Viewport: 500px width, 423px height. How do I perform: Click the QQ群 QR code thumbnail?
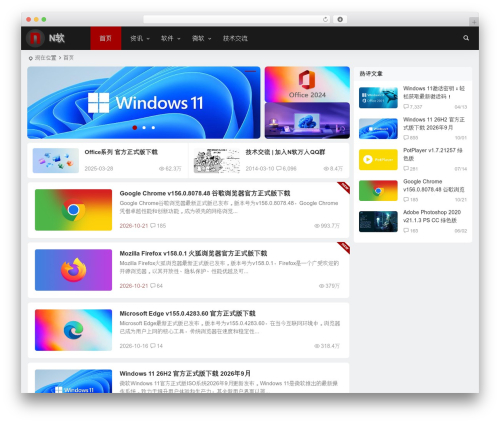click(x=217, y=160)
